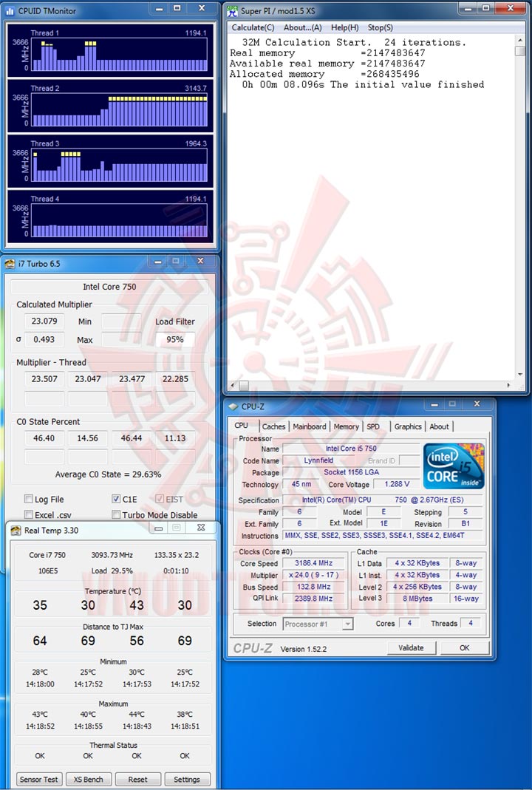
Task: Click the Load Filter 95% field
Action: click(175, 340)
